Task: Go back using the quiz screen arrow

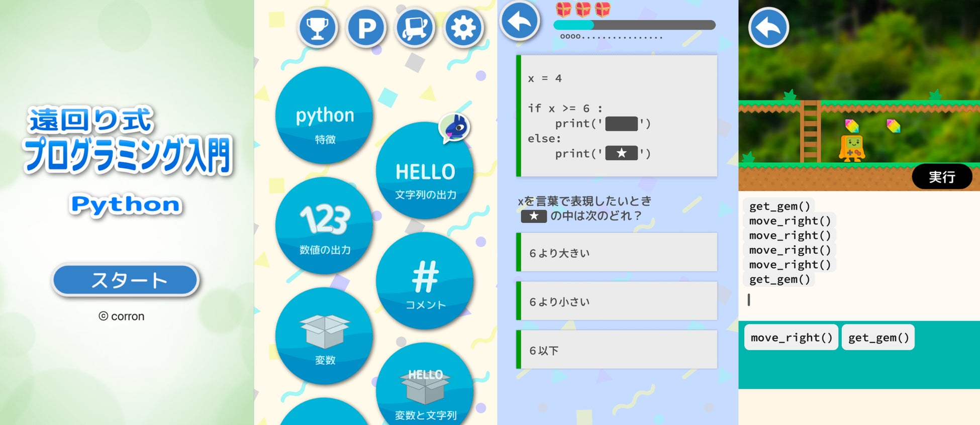Action: tap(520, 21)
